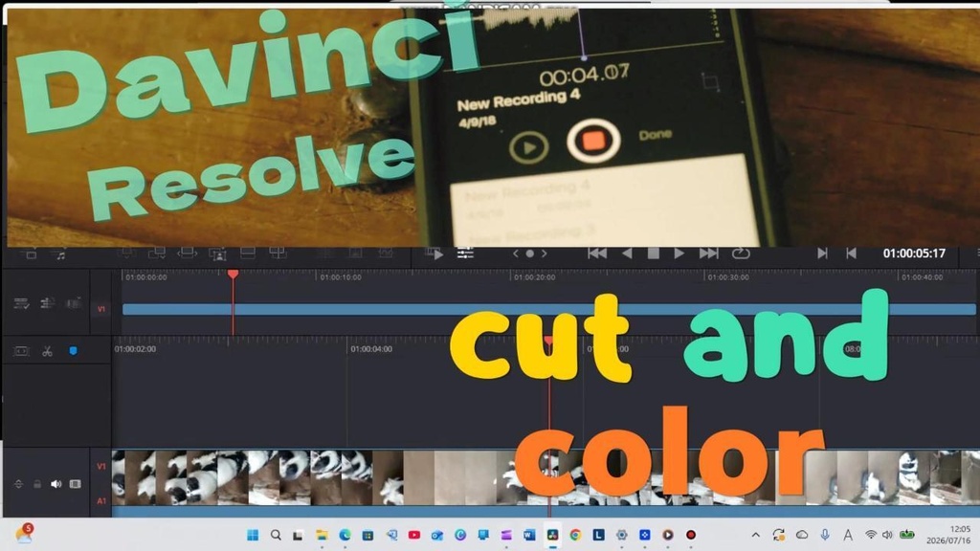Image resolution: width=980 pixels, height=551 pixels.
Task: Open File Explorer from the taskbar
Action: (322, 535)
